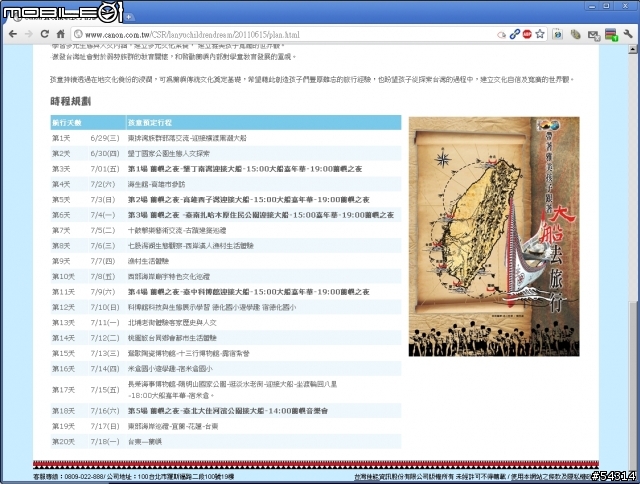Open the first extension icon after the star
The width and height of the screenshot is (640, 484).
point(558,34)
